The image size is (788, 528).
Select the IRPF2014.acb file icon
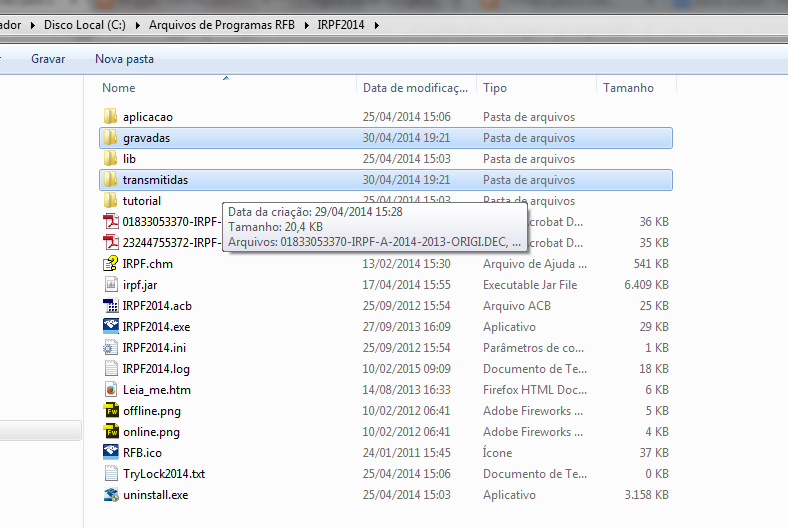111,306
